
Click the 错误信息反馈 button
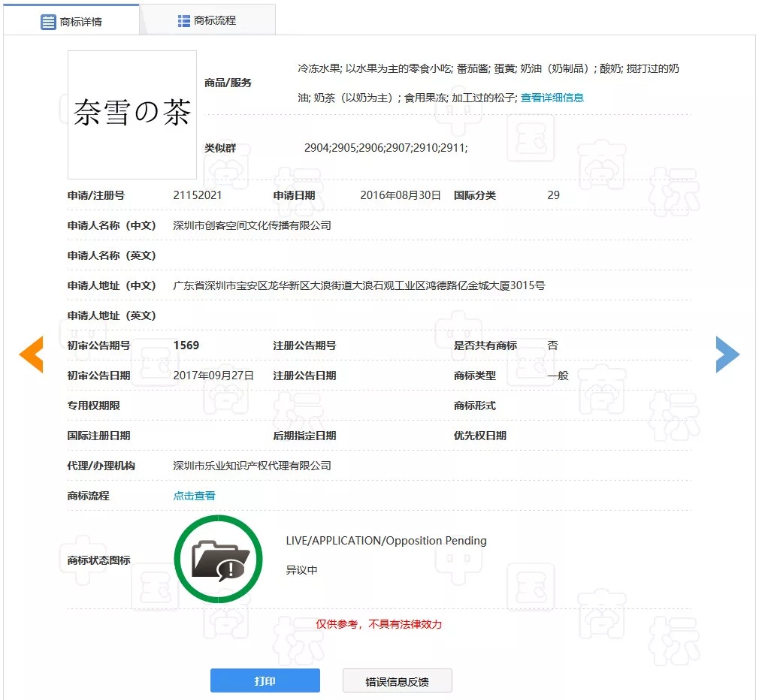point(398,681)
